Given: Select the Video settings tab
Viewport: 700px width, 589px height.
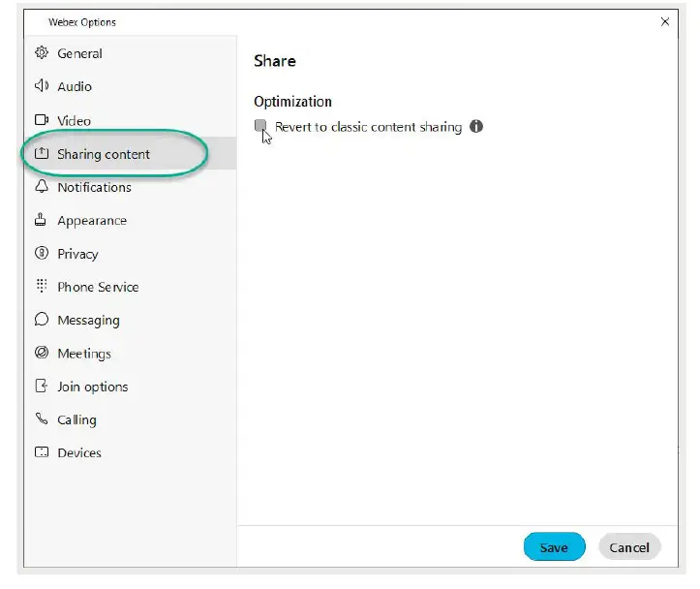Looking at the screenshot, I should [130, 120].
